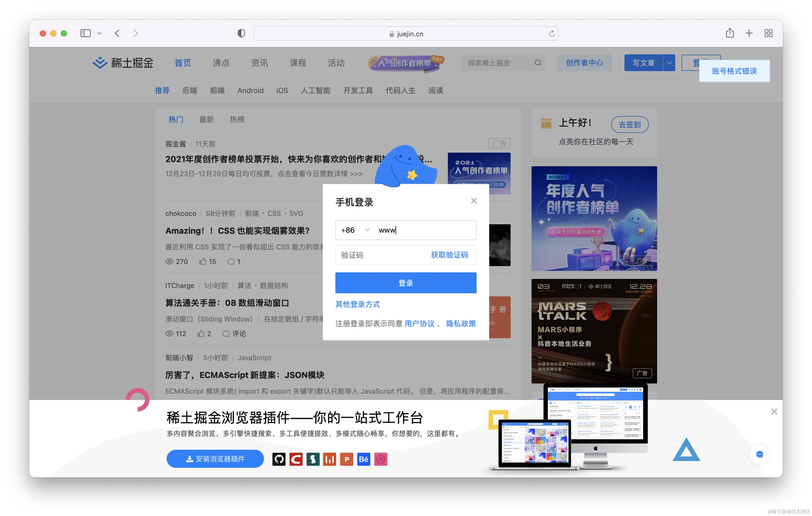
Task: Click Safari's share icon in the toolbar
Action: pos(730,33)
